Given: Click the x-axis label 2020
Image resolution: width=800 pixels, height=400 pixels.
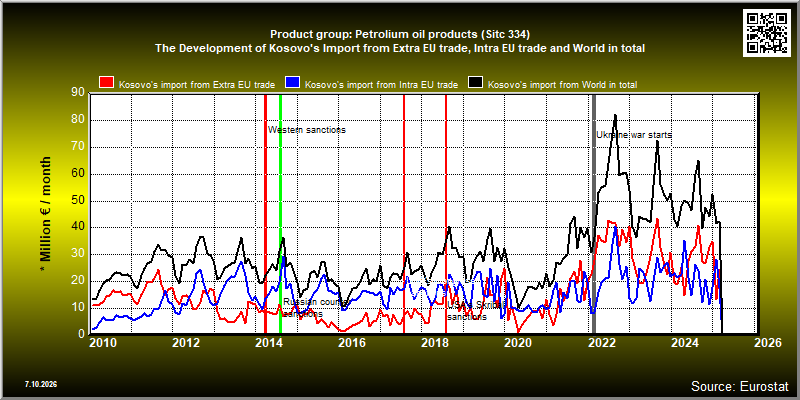Looking at the screenshot, I should (x=518, y=343).
